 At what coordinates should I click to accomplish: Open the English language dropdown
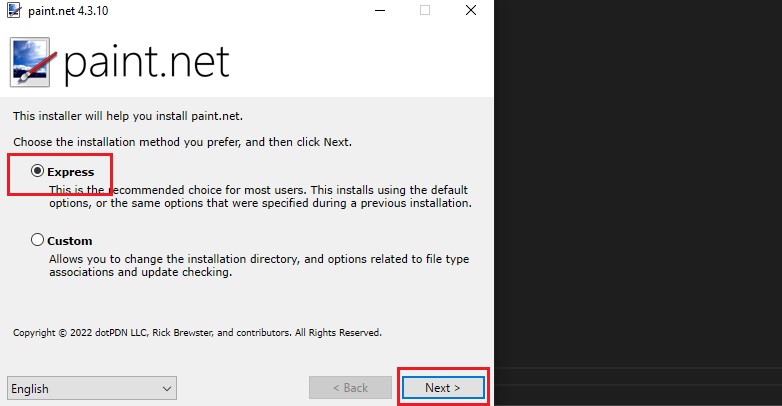point(92,388)
